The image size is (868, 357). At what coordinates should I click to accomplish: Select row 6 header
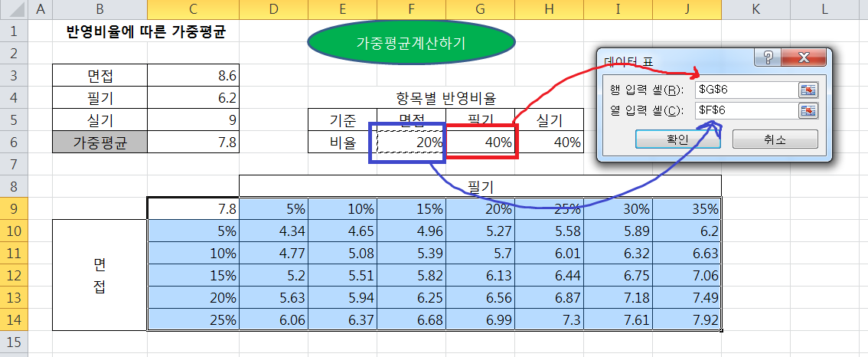(x=13, y=142)
